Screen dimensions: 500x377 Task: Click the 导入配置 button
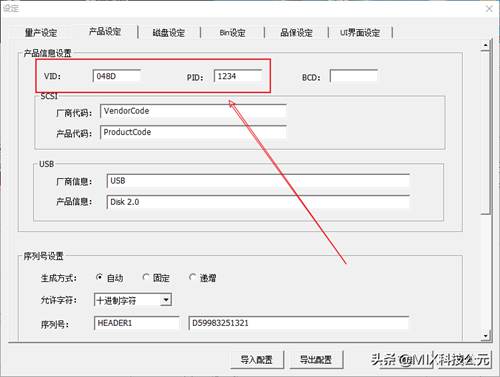257,360
